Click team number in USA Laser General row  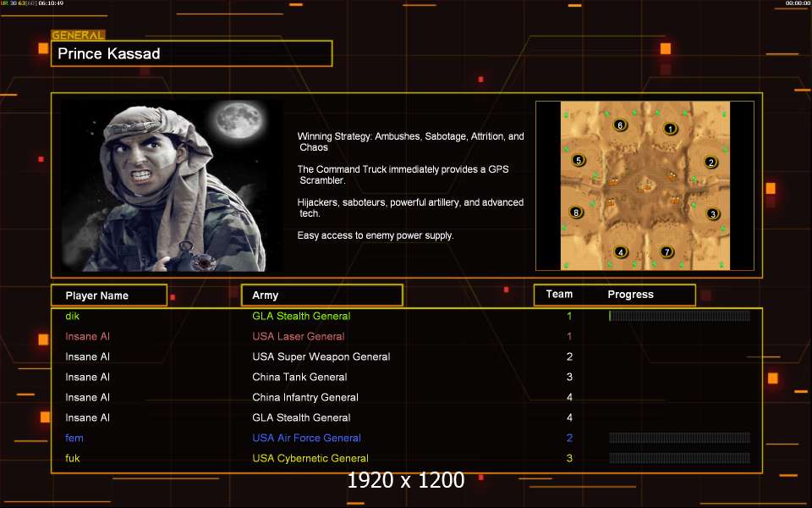[569, 336]
